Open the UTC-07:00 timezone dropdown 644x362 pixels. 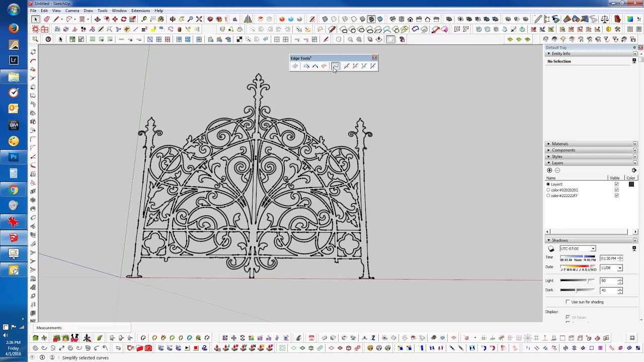(x=593, y=248)
